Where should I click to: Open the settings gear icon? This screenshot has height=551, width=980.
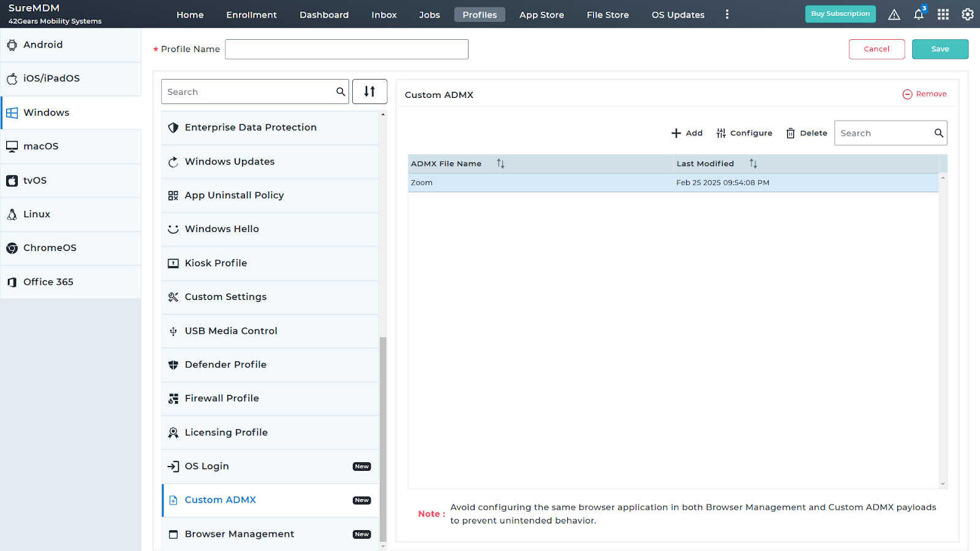968,15
